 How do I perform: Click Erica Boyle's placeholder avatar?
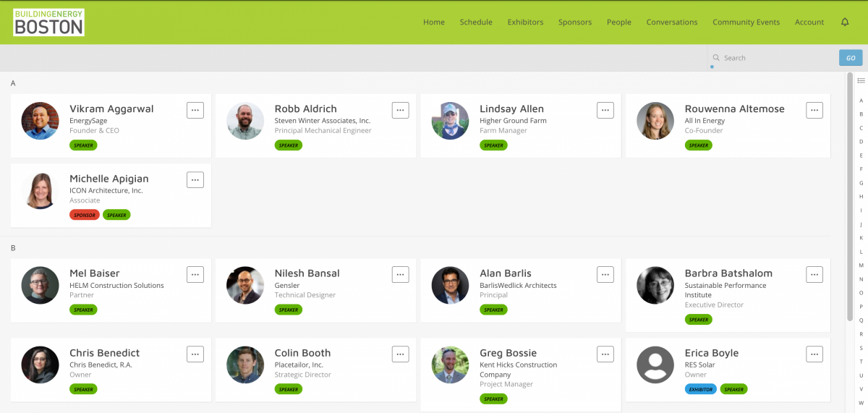point(655,365)
